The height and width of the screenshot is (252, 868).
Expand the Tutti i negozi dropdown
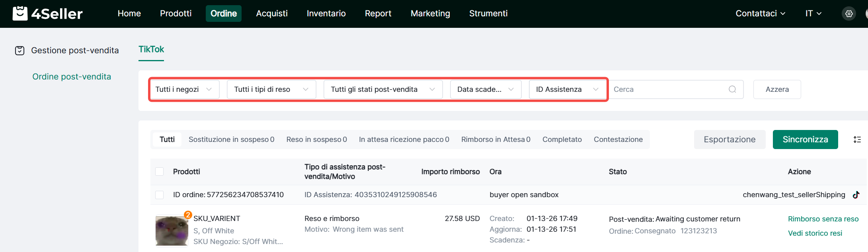pos(184,89)
